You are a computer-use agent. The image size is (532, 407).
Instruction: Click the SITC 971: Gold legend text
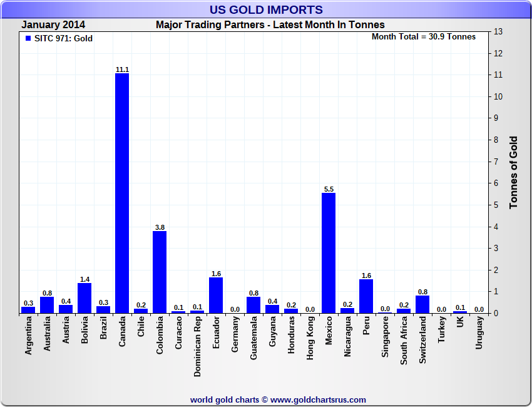tap(63, 38)
